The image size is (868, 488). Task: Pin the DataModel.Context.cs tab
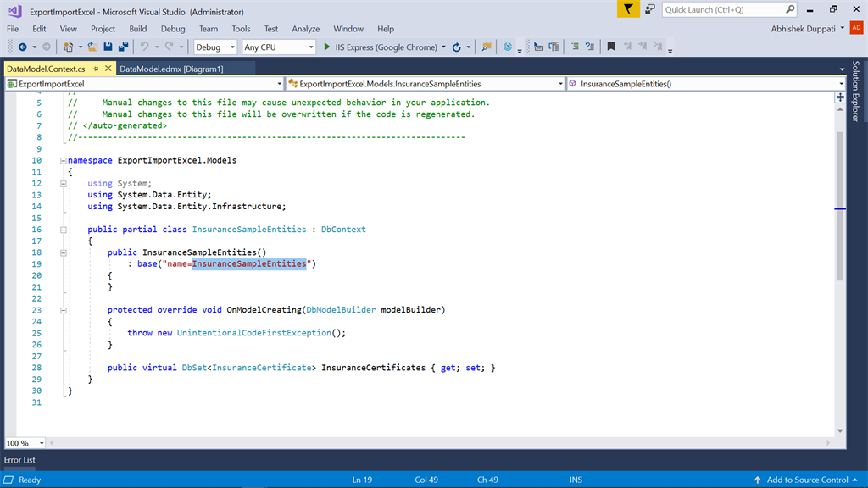[95, 69]
